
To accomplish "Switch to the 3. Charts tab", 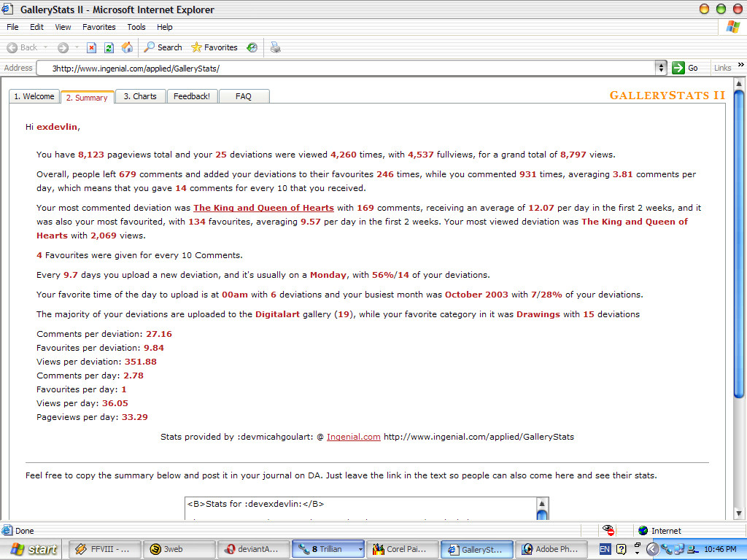I will pyautogui.click(x=140, y=96).
